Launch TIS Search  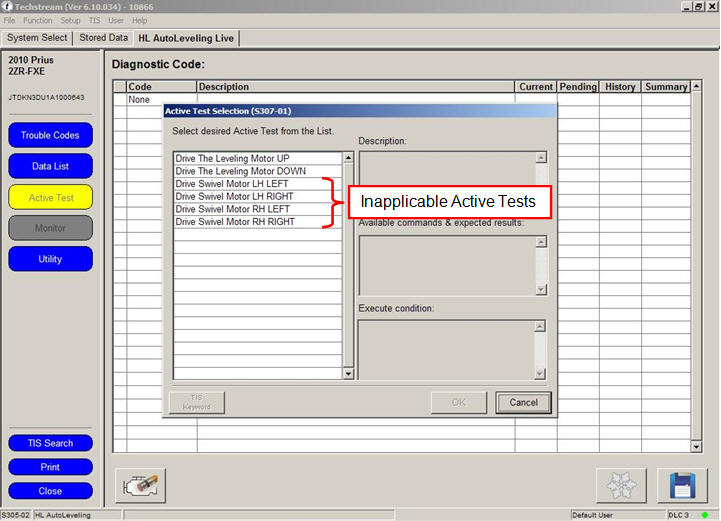coord(50,443)
